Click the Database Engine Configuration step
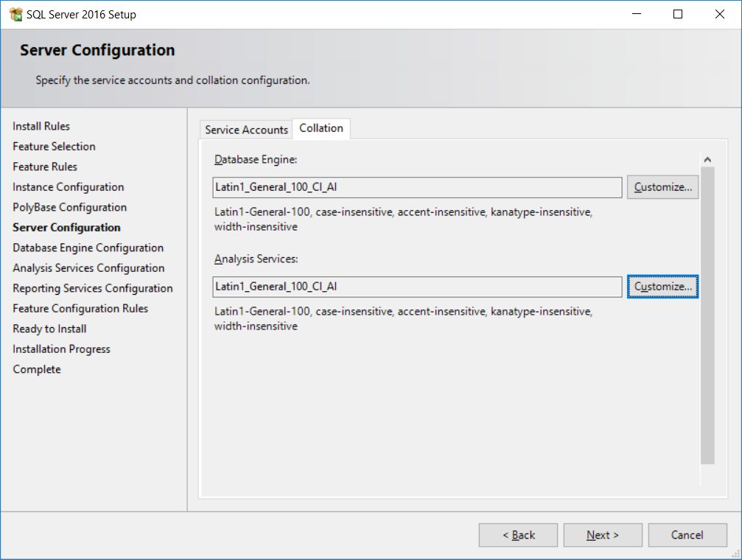The width and height of the screenshot is (742, 560). (88, 248)
